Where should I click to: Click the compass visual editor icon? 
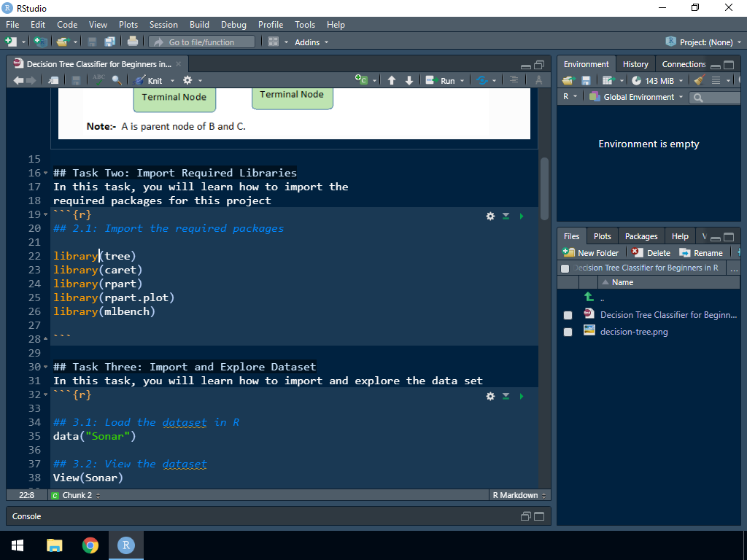point(539,80)
